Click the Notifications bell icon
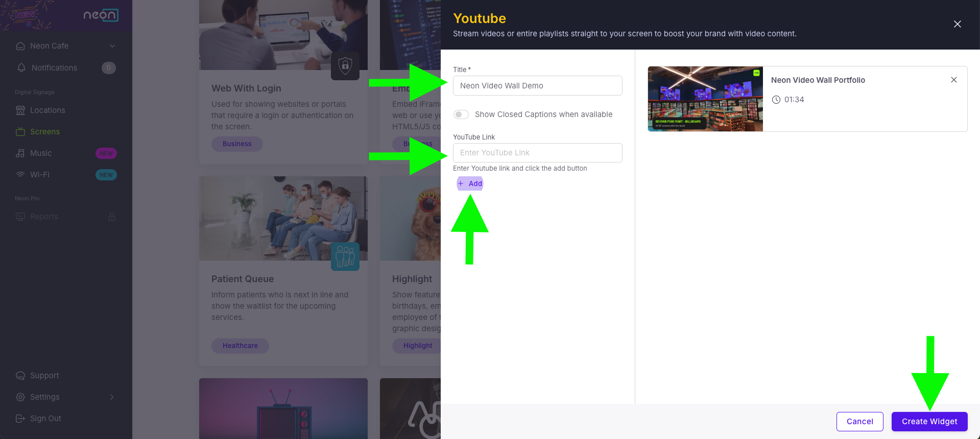This screenshot has height=439, width=980. point(21,67)
